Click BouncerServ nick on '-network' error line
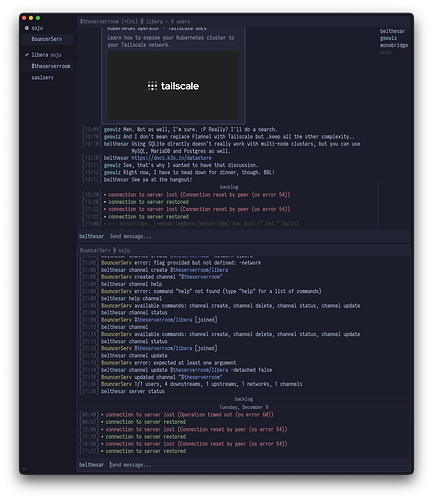The width and height of the screenshot is (432, 500). tap(116, 263)
